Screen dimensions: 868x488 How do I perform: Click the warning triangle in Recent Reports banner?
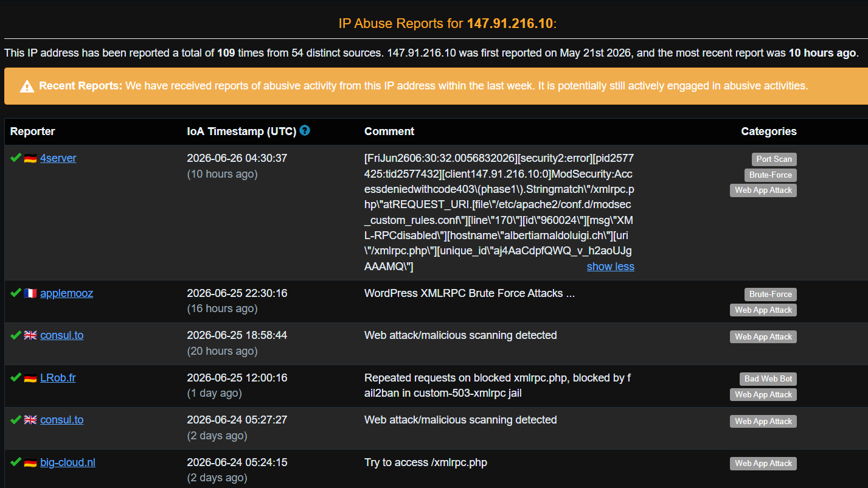[x=27, y=86]
